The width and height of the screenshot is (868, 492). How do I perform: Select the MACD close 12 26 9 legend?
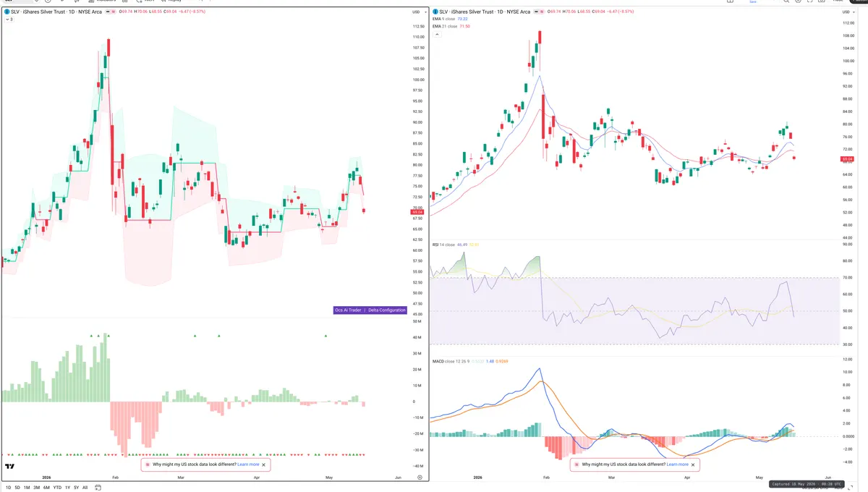click(x=451, y=361)
